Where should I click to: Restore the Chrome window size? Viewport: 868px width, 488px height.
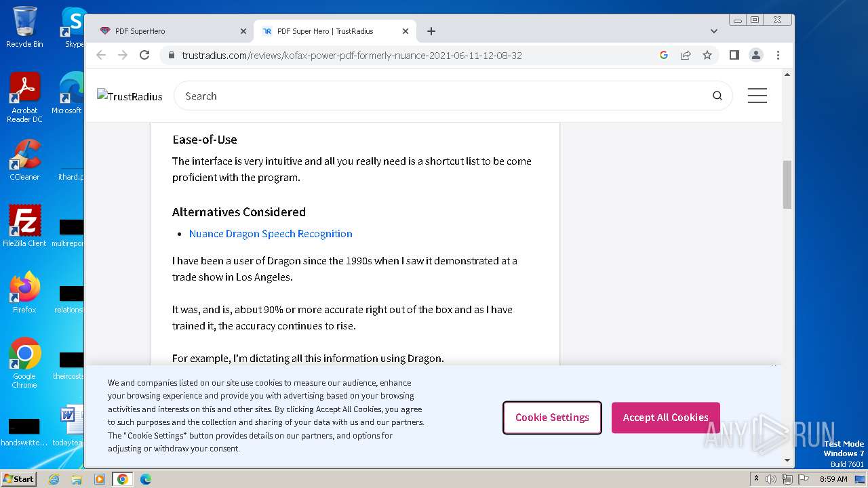click(x=755, y=20)
